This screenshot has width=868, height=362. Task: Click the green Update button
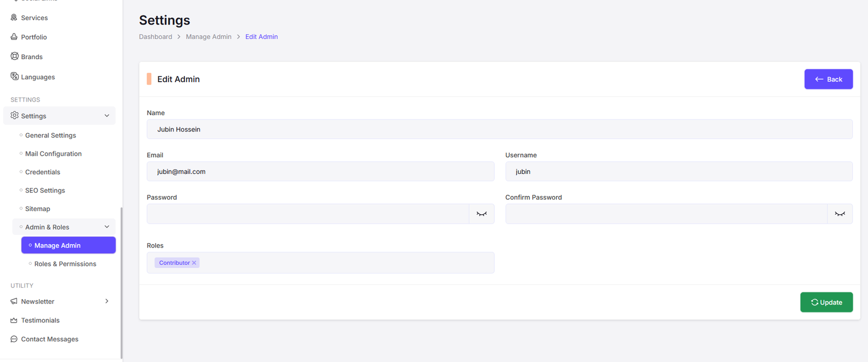(826, 302)
